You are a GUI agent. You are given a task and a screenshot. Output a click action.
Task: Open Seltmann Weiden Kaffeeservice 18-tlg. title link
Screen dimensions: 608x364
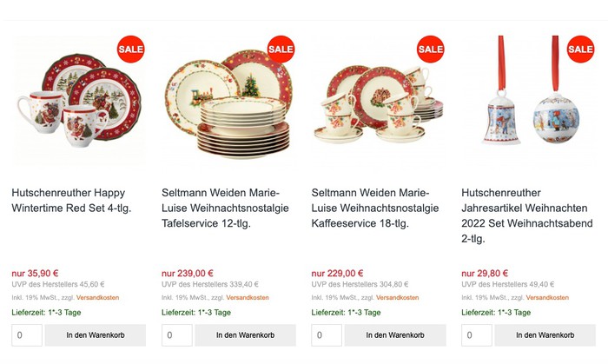pos(371,208)
